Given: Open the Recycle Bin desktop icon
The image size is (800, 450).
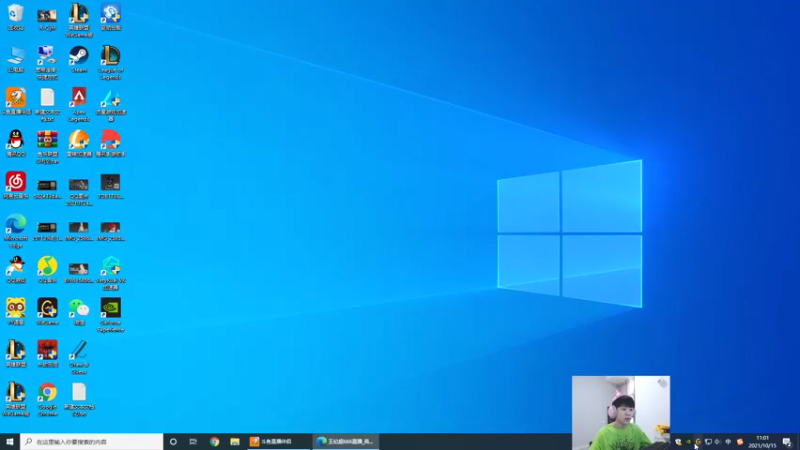Looking at the screenshot, I should [x=16, y=17].
